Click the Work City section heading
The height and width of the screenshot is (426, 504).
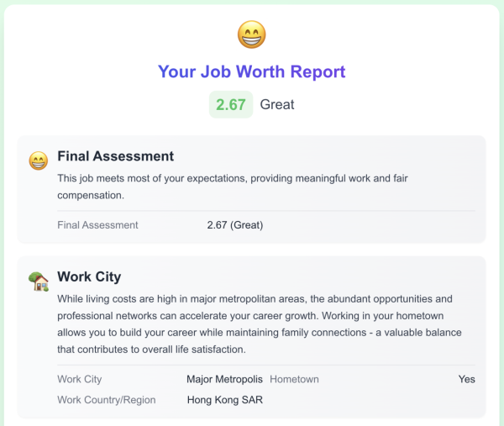[x=89, y=277]
